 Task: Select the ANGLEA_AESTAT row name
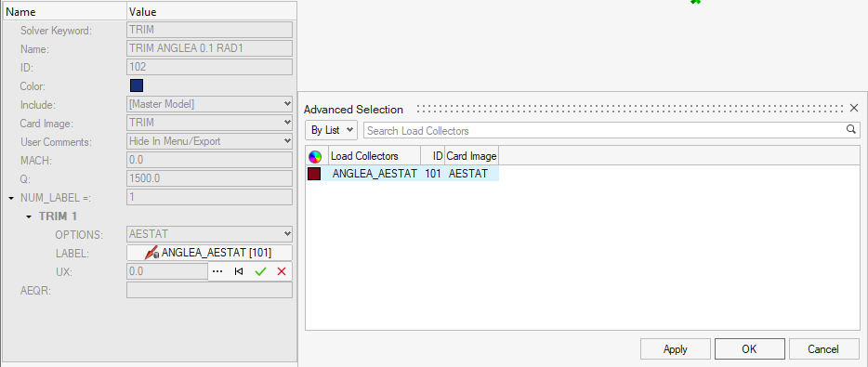pyautogui.click(x=375, y=174)
